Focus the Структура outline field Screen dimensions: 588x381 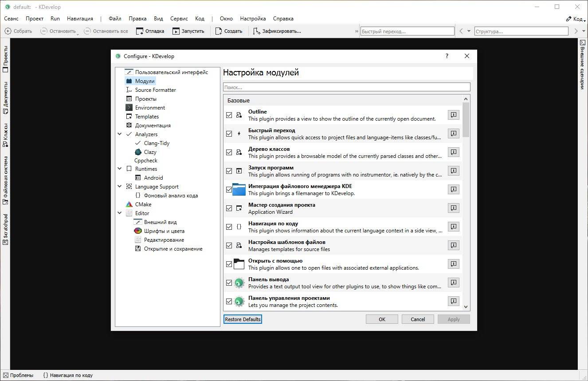pos(521,31)
